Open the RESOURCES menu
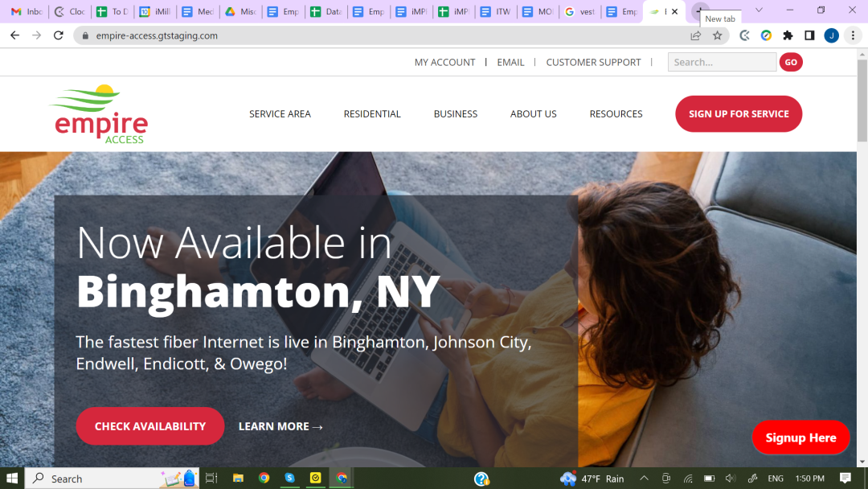The width and height of the screenshot is (868, 489). pos(616,113)
